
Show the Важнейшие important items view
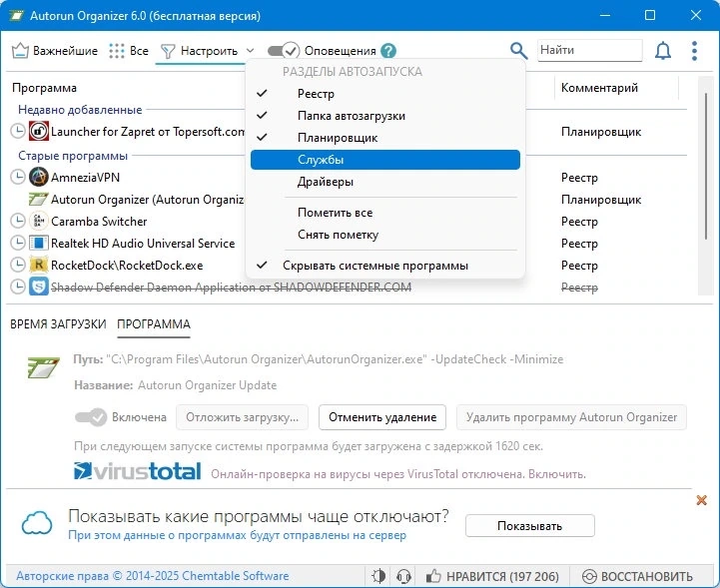(55, 51)
